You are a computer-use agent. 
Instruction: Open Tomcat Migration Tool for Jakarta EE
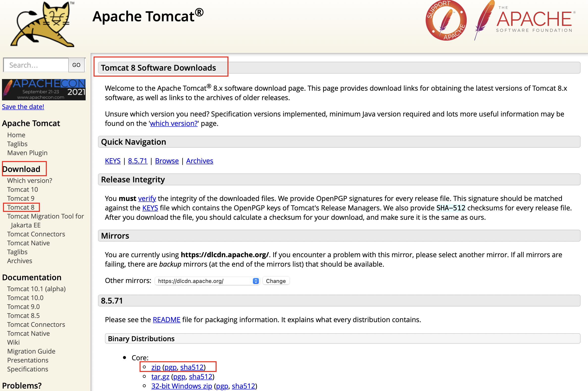coord(46,221)
